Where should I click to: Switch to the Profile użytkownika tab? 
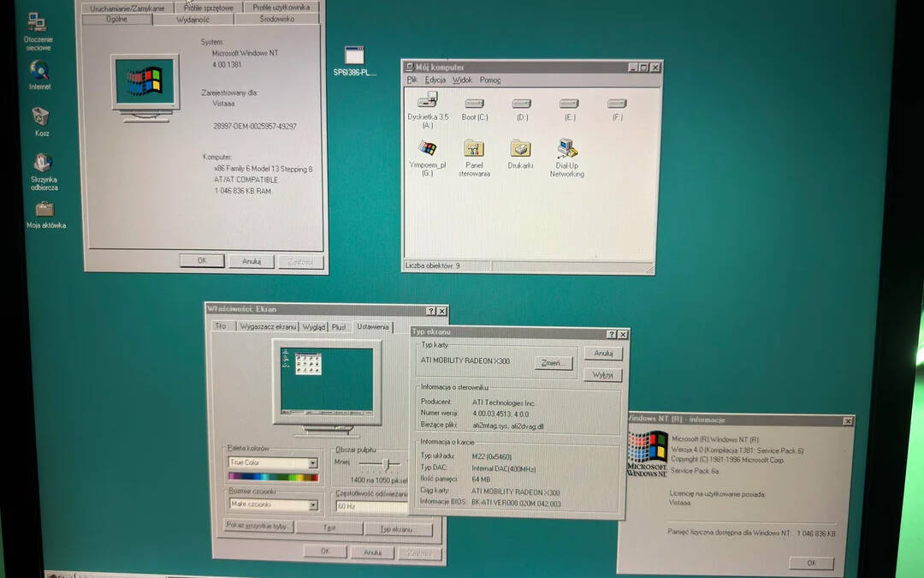pyautogui.click(x=281, y=7)
